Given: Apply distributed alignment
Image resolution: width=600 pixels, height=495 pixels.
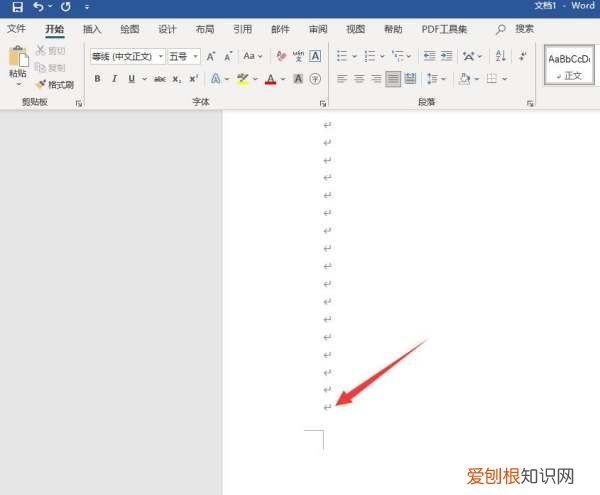Looking at the screenshot, I should (410, 79).
